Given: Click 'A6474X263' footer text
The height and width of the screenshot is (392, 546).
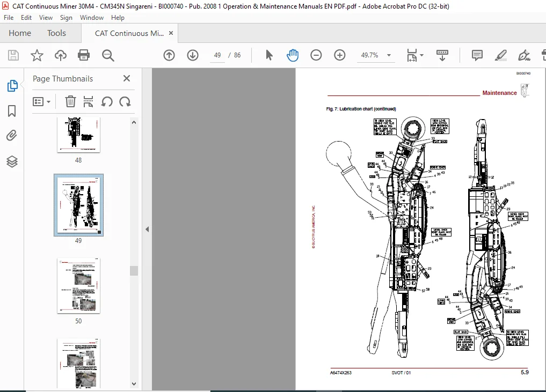Looking at the screenshot, I should coord(340,373).
